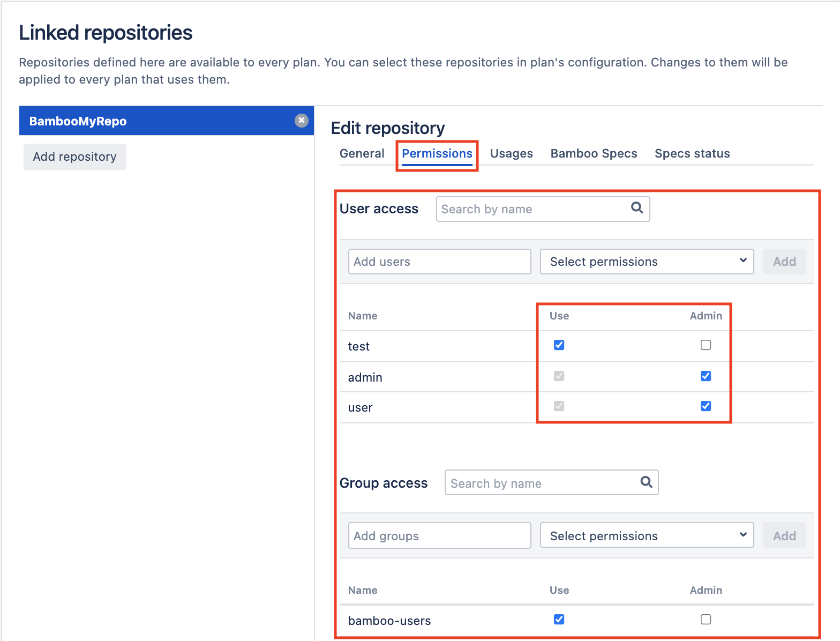Click Add button next to group permissions
This screenshot has width=840, height=641.
(x=784, y=535)
